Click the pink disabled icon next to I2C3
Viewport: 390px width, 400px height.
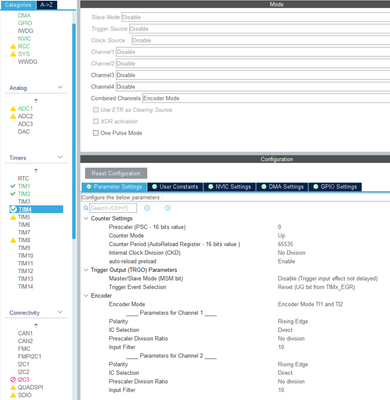(13, 379)
